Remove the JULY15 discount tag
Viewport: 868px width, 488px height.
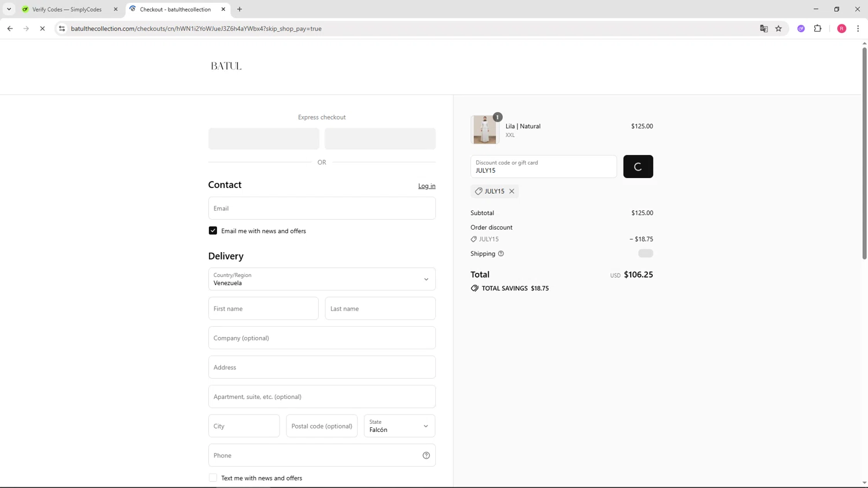[x=512, y=191]
